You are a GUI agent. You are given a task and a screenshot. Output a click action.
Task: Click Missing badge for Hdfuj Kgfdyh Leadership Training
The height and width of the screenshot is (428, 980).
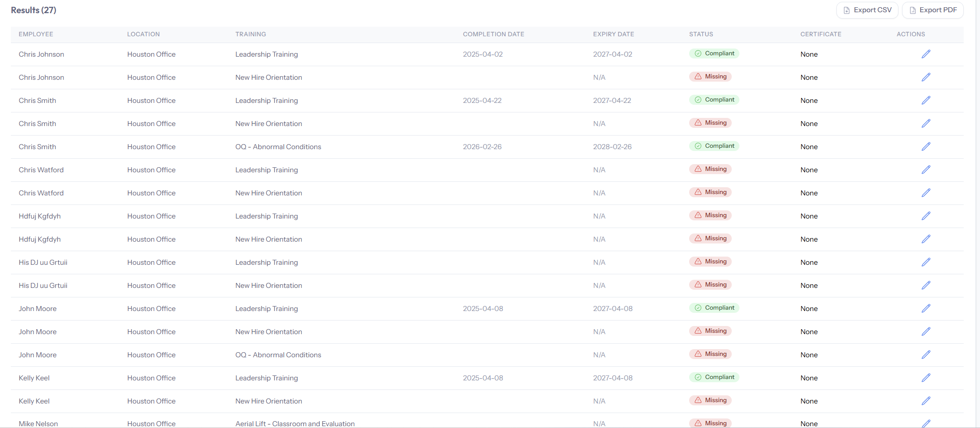[x=710, y=215]
